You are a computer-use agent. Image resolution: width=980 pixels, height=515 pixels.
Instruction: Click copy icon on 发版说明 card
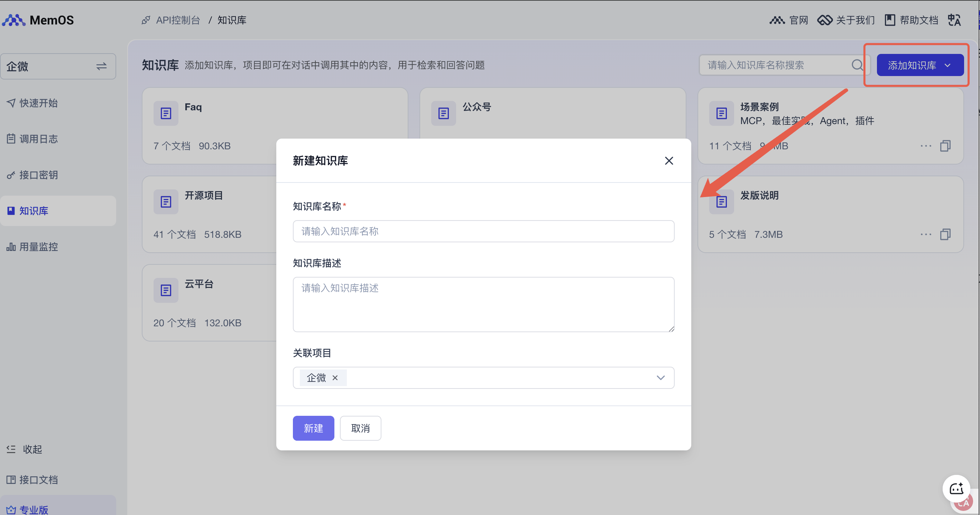945,234
